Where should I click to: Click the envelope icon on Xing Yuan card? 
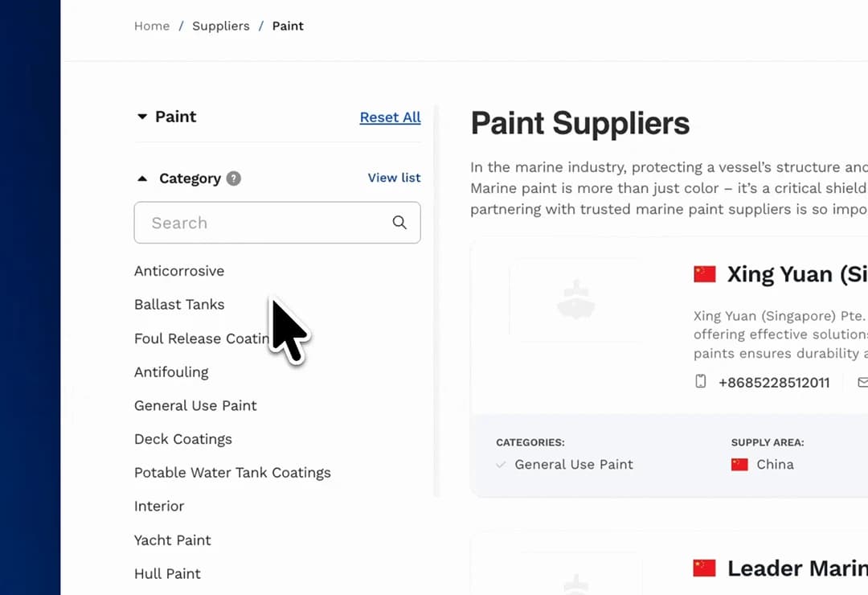tap(862, 382)
